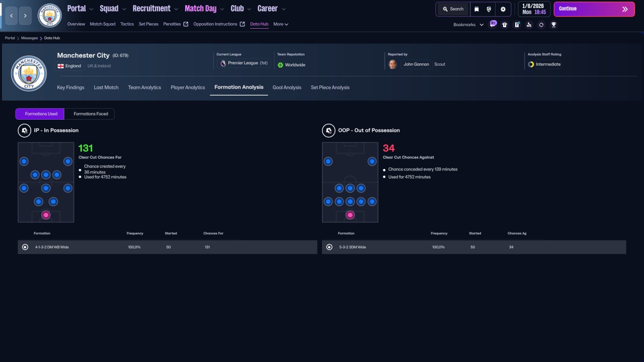Click John Gannon's scout portrait
The image size is (644, 362).
[x=393, y=64]
